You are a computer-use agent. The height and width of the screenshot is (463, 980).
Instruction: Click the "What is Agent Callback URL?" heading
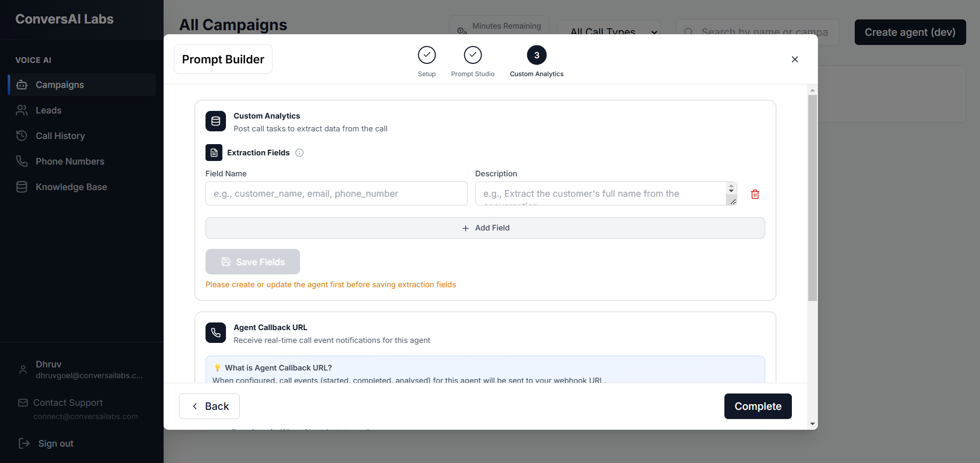279,368
